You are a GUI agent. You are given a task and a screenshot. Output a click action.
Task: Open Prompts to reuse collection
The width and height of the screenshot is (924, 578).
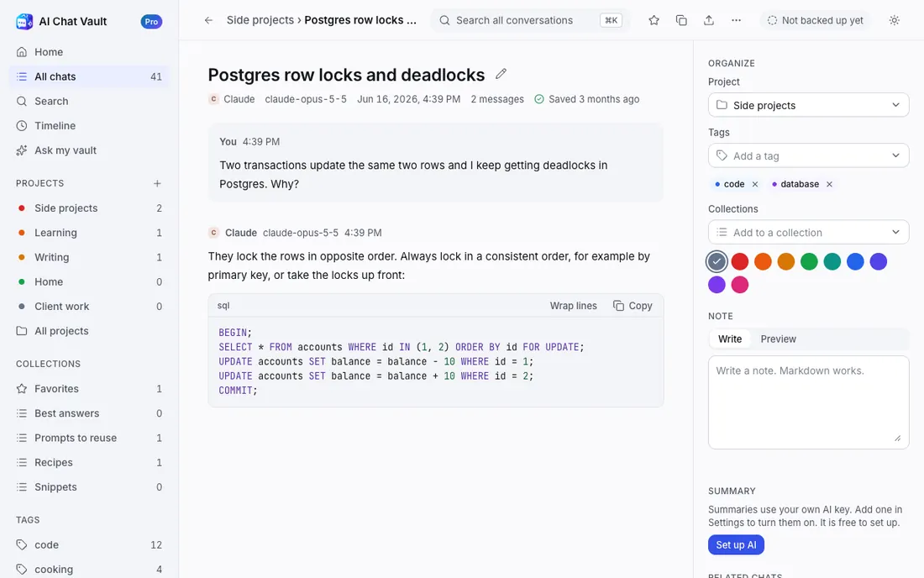click(89, 438)
